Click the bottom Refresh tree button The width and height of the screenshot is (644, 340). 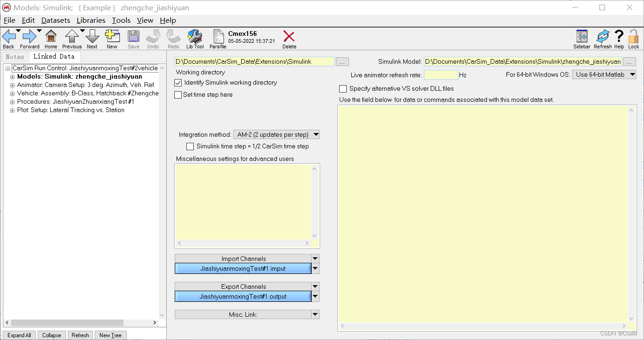coord(80,335)
